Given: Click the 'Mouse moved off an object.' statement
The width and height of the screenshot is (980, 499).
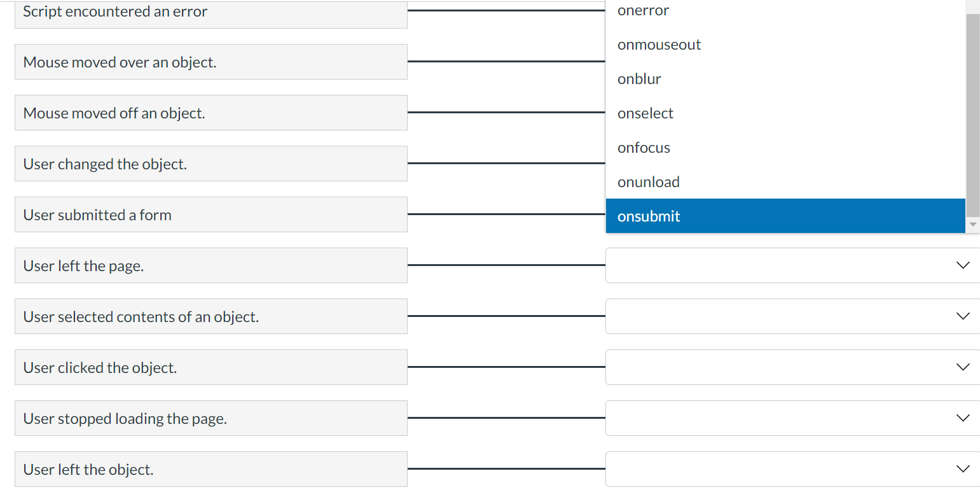Looking at the screenshot, I should (x=210, y=113).
